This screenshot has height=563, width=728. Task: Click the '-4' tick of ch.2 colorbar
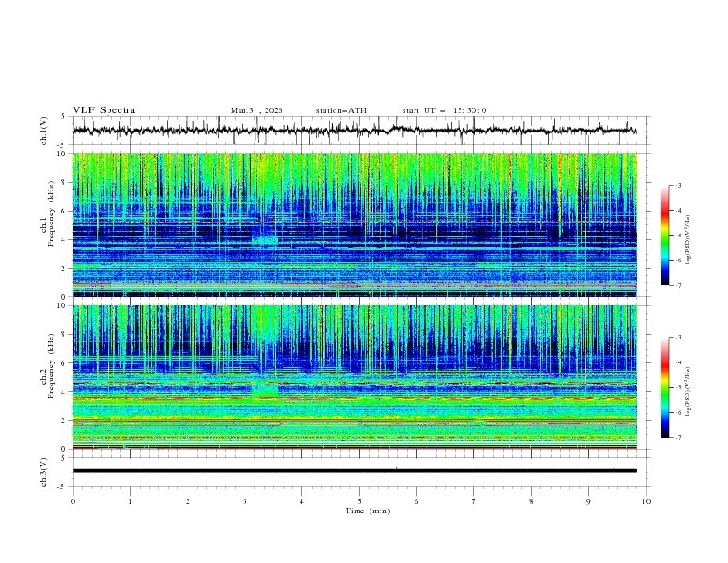(x=677, y=362)
